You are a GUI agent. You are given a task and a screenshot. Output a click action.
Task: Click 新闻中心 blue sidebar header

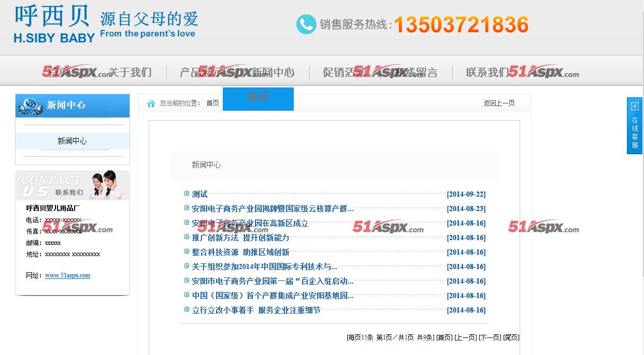click(73, 106)
